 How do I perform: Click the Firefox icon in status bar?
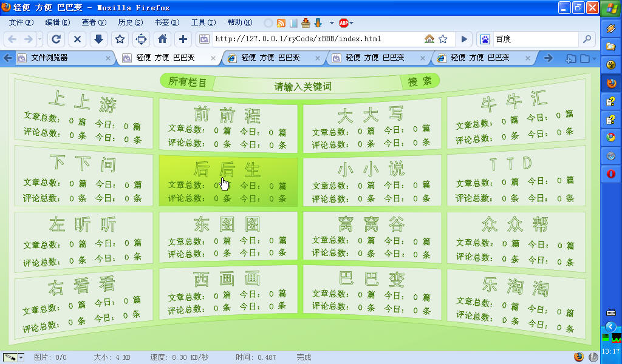coord(579,357)
